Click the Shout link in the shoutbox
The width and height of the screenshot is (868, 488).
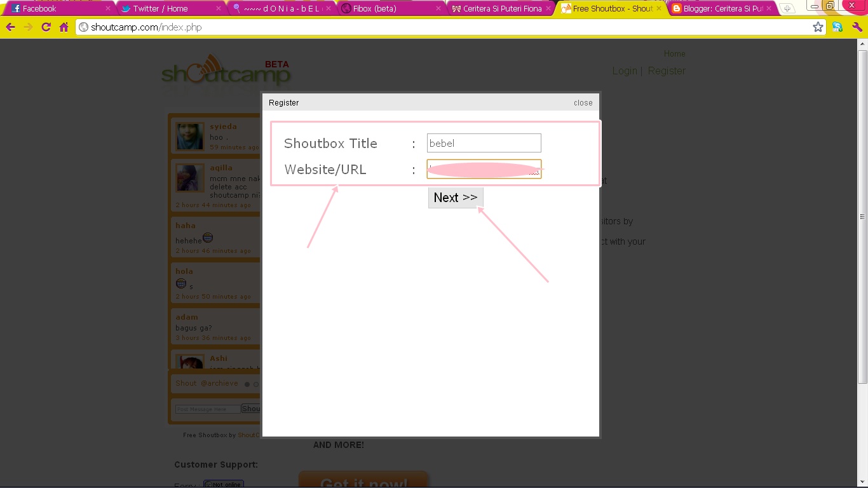[x=186, y=383]
